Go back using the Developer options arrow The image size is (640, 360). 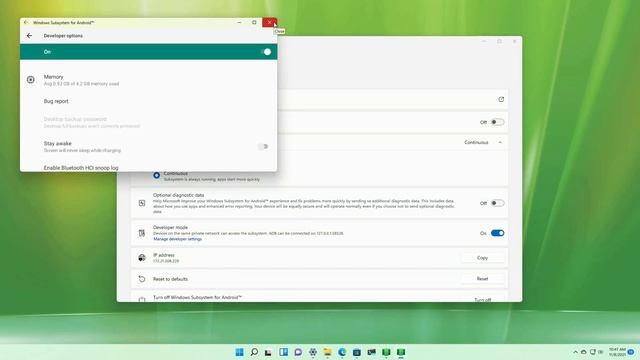coord(29,36)
